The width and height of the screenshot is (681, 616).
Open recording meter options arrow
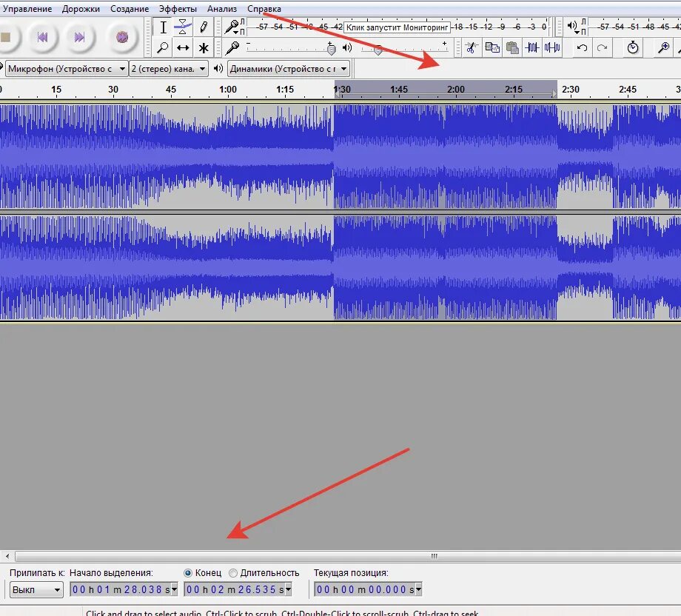click(x=235, y=33)
